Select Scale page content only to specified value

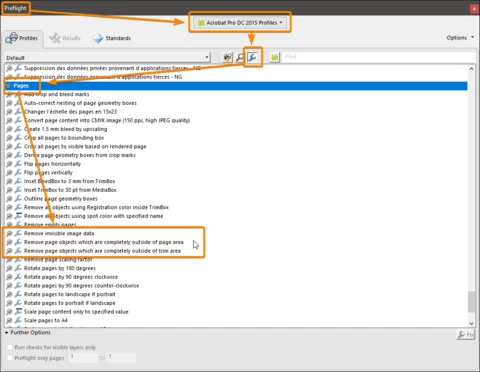(76, 311)
